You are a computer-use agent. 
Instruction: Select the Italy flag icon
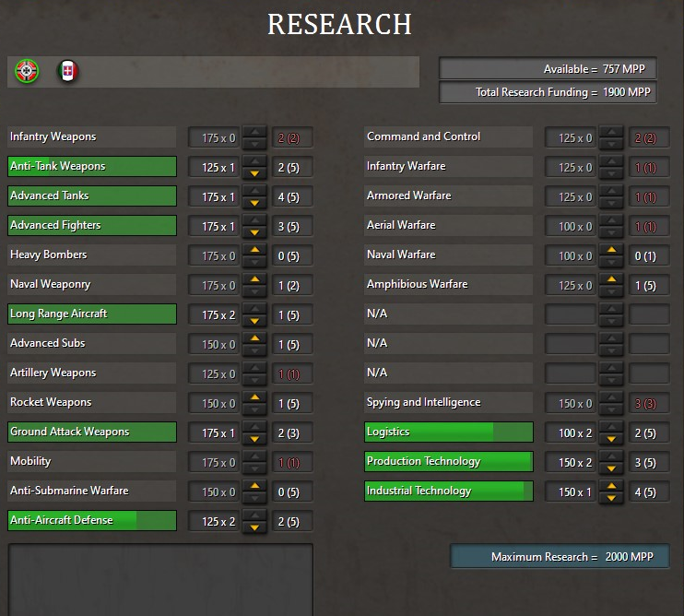[67, 71]
